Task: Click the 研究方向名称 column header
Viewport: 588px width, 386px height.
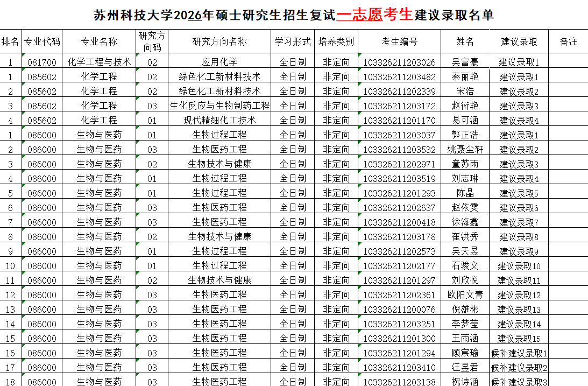Action: coord(219,41)
